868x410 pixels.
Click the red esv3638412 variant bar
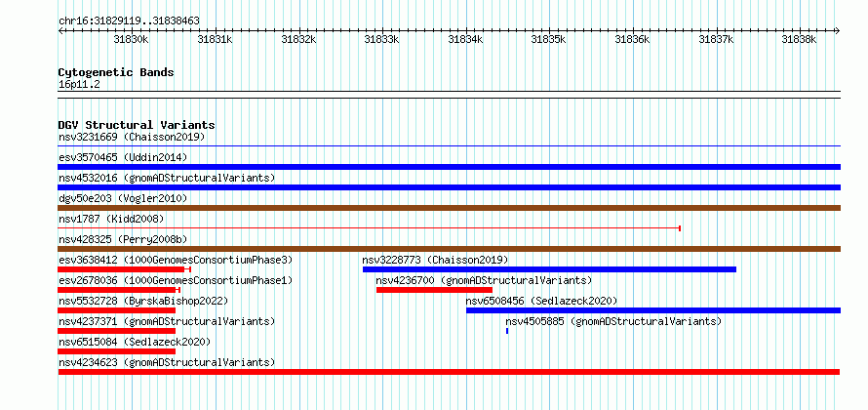[x=124, y=269]
